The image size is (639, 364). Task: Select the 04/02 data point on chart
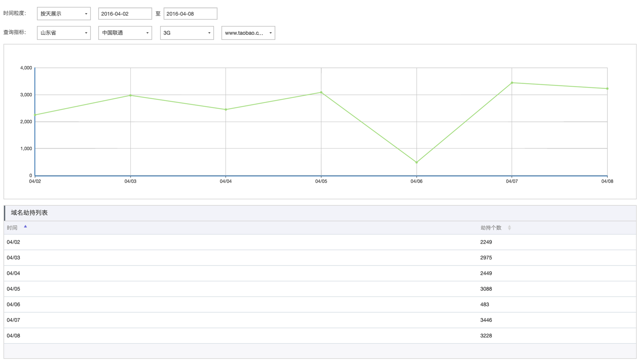(x=35, y=115)
